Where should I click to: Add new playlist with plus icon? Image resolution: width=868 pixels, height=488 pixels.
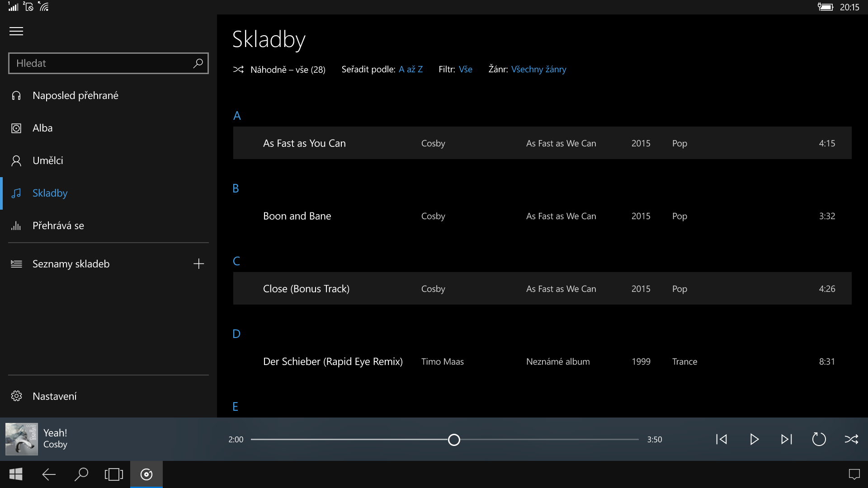click(198, 264)
